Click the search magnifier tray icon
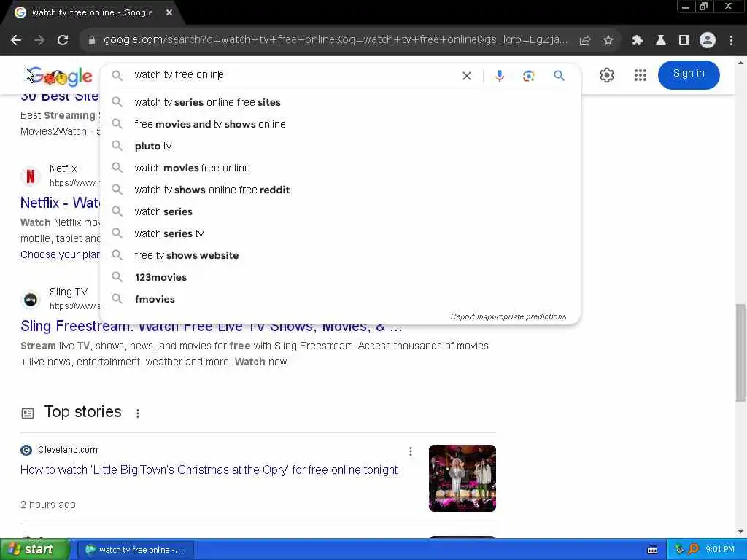Image resolution: width=747 pixels, height=560 pixels. pos(693,550)
